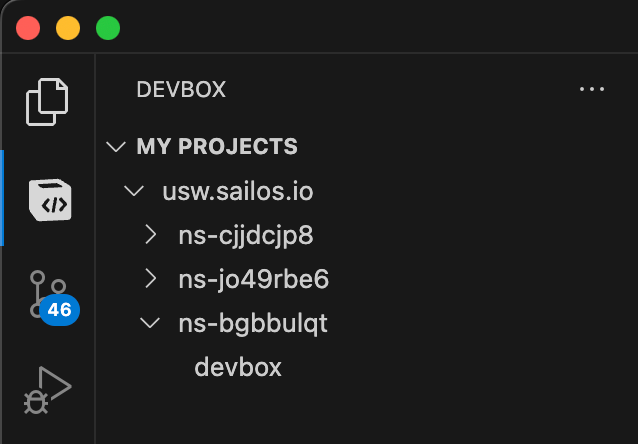Select the ns-bgbbulqt namespace label

[x=253, y=324]
